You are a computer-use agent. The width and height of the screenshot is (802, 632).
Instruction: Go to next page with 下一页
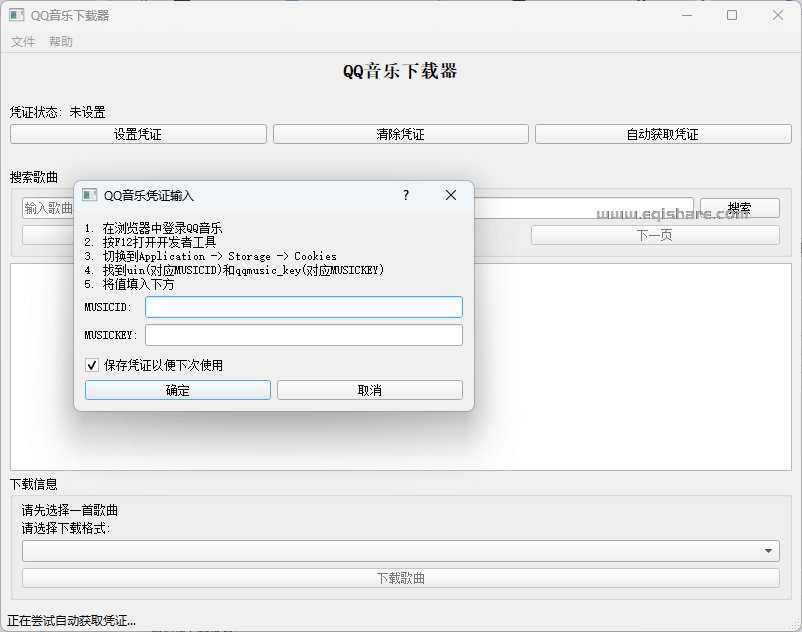[x=655, y=234]
